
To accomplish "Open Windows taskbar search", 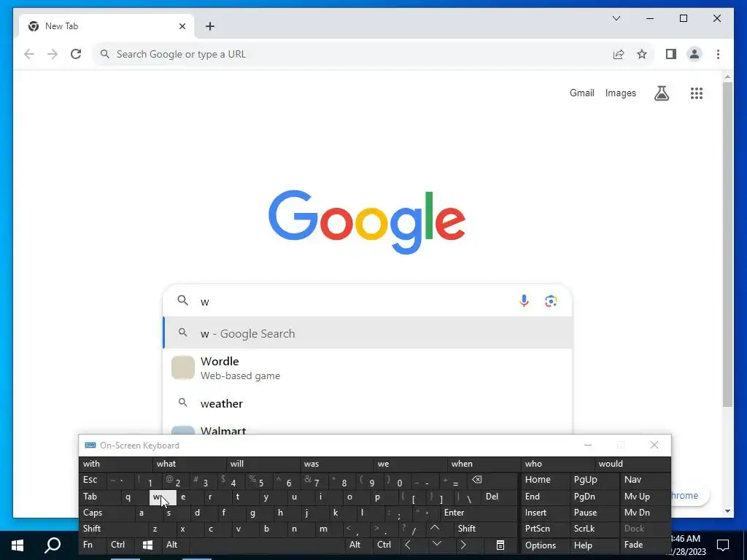I will pyautogui.click(x=53, y=545).
